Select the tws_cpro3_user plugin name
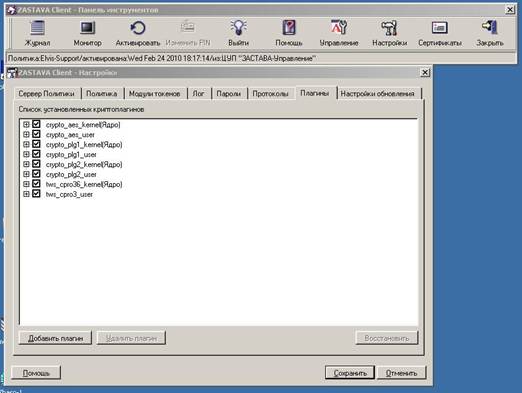Image resolution: width=522 pixels, height=393 pixels. tap(69, 194)
